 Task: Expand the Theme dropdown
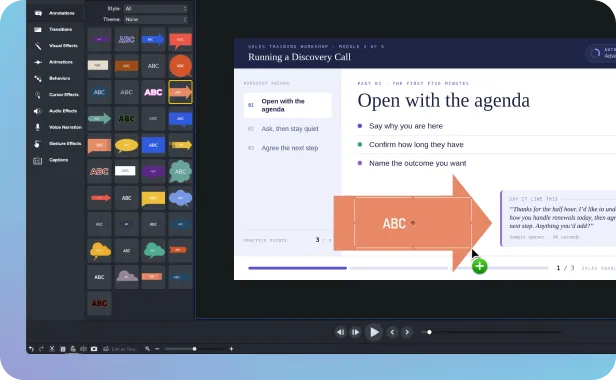tap(156, 19)
